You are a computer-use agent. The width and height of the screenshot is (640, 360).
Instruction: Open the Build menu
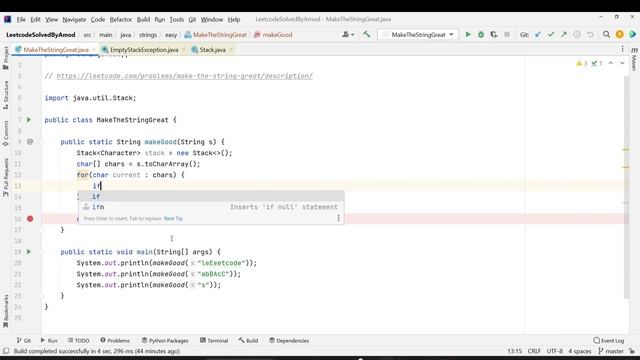[x=143, y=19]
